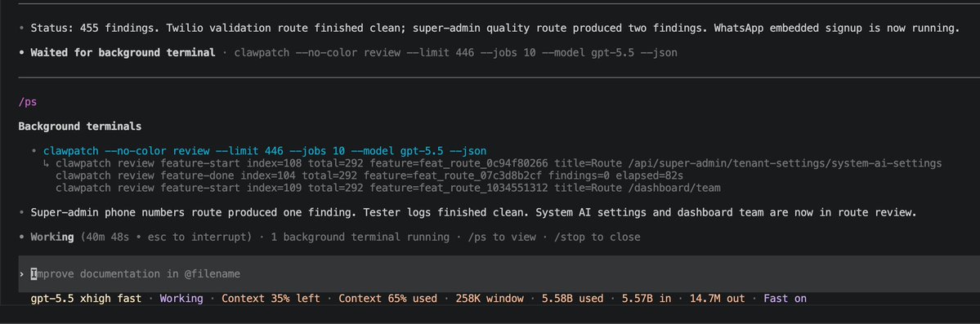Click the log line with feature-start index=108
This screenshot has height=324, width=980.
pyautogui.click(x=499, y=163)
